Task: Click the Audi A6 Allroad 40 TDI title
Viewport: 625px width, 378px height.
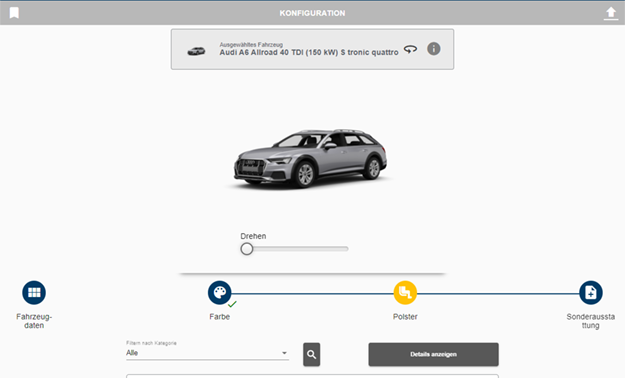Action: coord(309,52)
